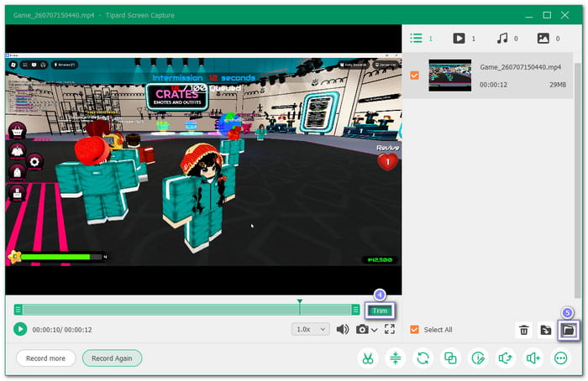The width and height of the screenshot is (588, 381).
Task: Click the trim end handle
Action: [x=355, y=310]
